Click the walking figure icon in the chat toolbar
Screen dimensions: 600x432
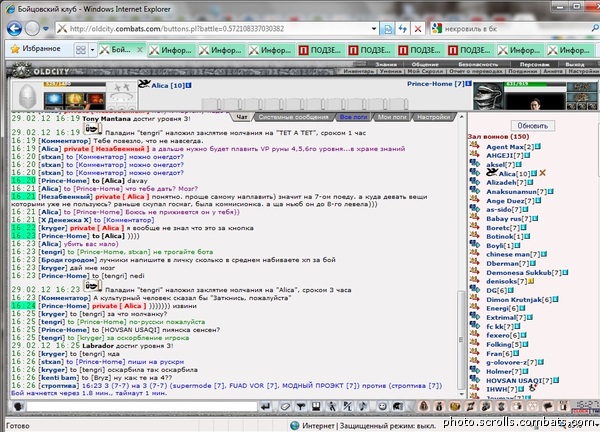pos(332,406)
